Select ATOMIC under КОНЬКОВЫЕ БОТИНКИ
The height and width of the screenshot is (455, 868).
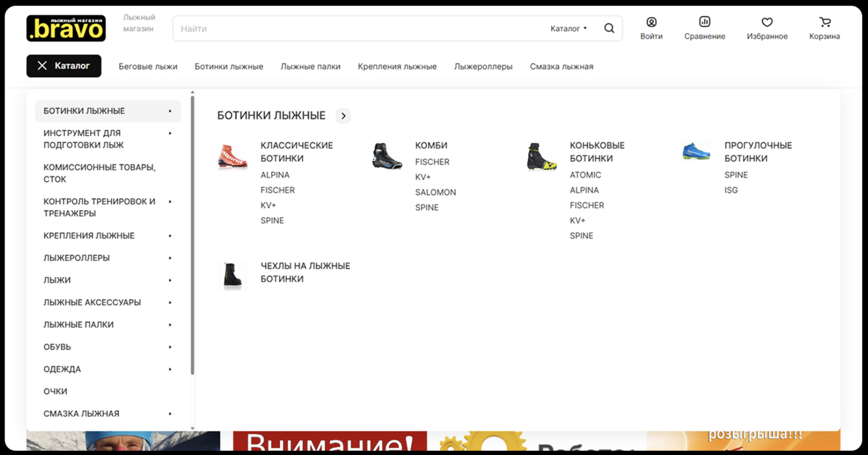pyautogui.click(x=585, y=174)
